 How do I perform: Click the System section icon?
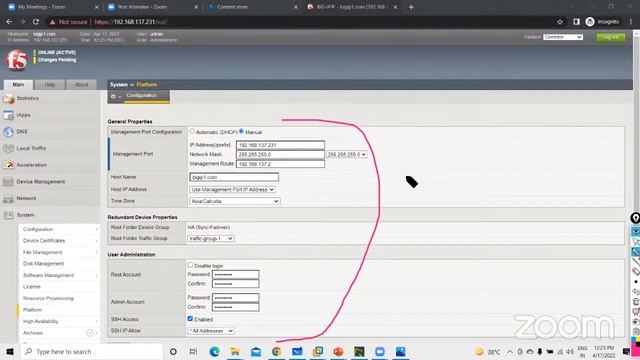[x=8, y=215]
